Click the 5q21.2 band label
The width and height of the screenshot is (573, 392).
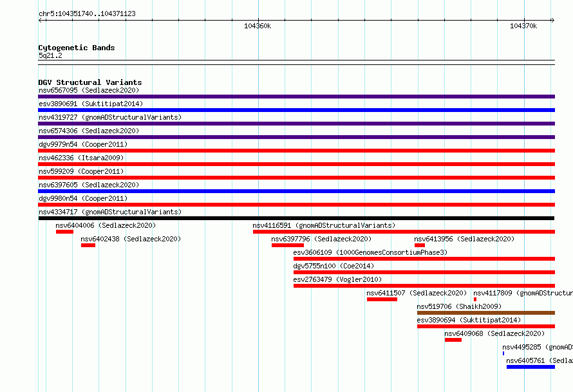50,55
